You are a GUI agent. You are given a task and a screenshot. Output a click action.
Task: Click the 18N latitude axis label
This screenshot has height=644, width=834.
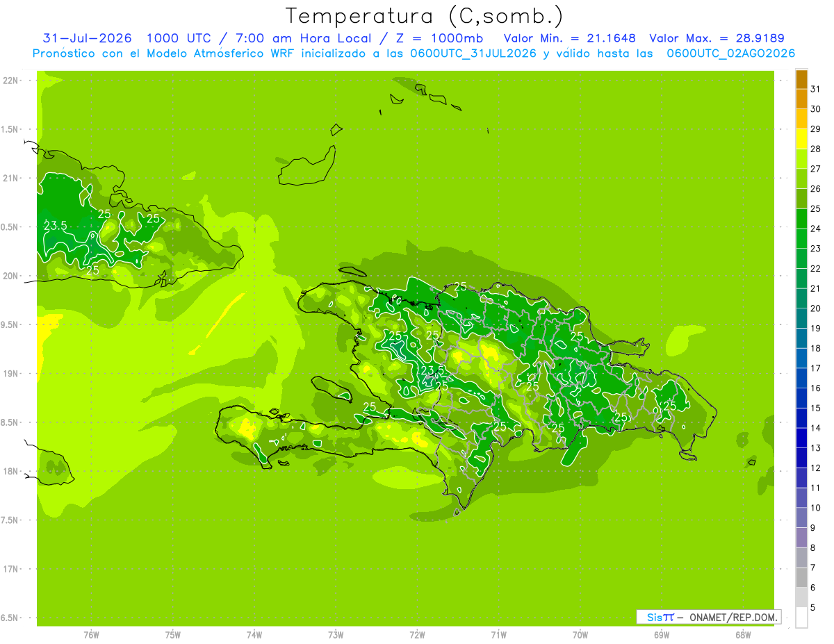[x=11, y=471]
